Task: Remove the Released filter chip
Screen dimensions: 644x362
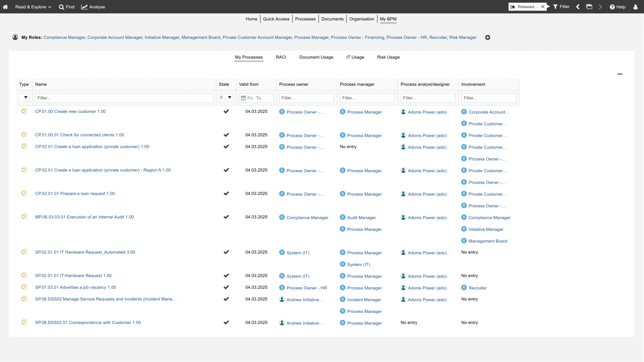Action: (543, 7)
